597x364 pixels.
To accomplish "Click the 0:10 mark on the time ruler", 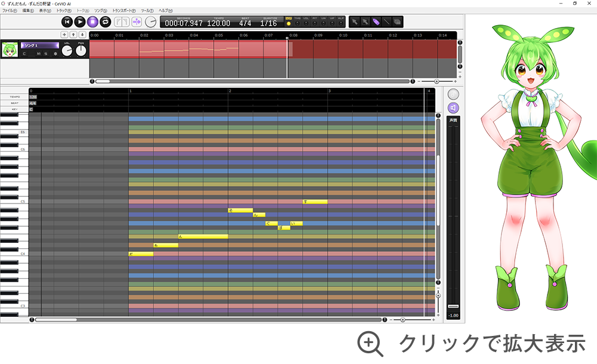I will point(343,35).
